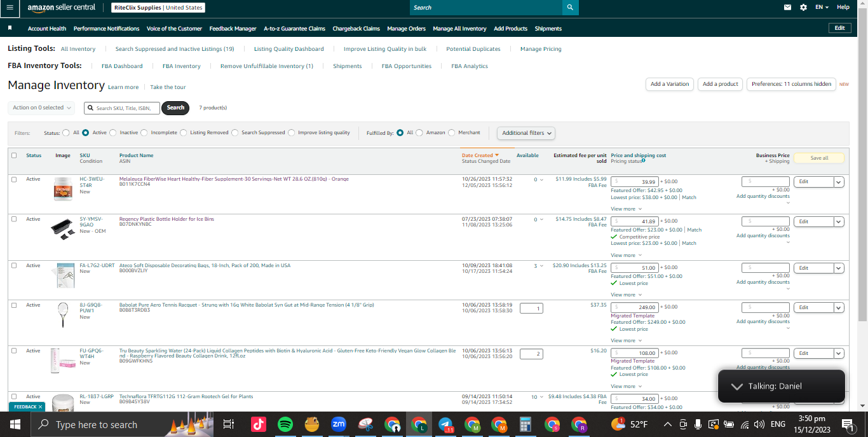The image size is (868, 437).
Task: Select the All status radio button
Action: [66, 133]
